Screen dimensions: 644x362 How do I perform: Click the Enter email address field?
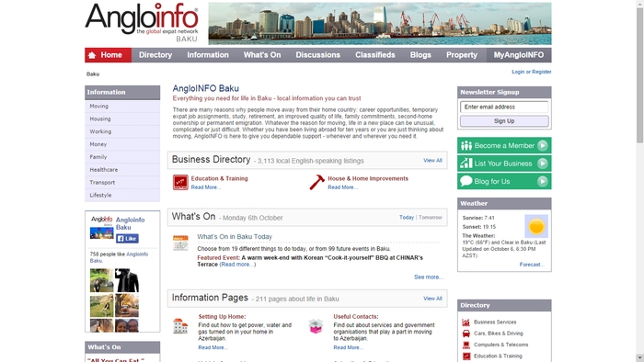pos(504,107)
